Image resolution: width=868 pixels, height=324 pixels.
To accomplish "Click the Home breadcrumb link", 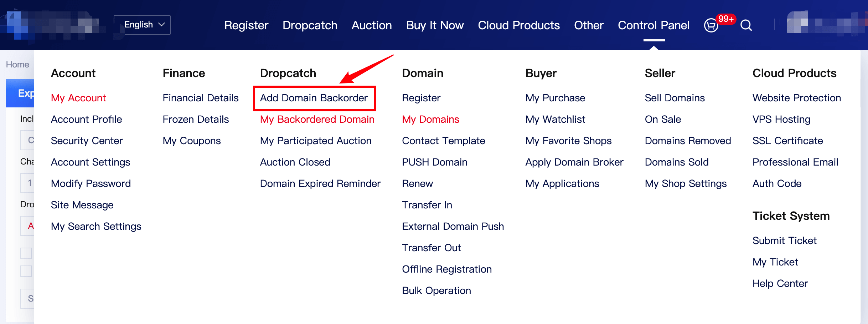I will pos(17,65).
